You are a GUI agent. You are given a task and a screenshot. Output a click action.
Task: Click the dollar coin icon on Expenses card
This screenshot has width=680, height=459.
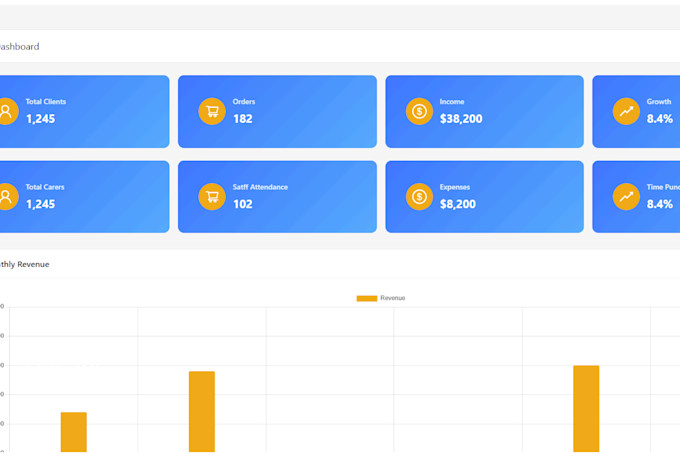[419, 197]
